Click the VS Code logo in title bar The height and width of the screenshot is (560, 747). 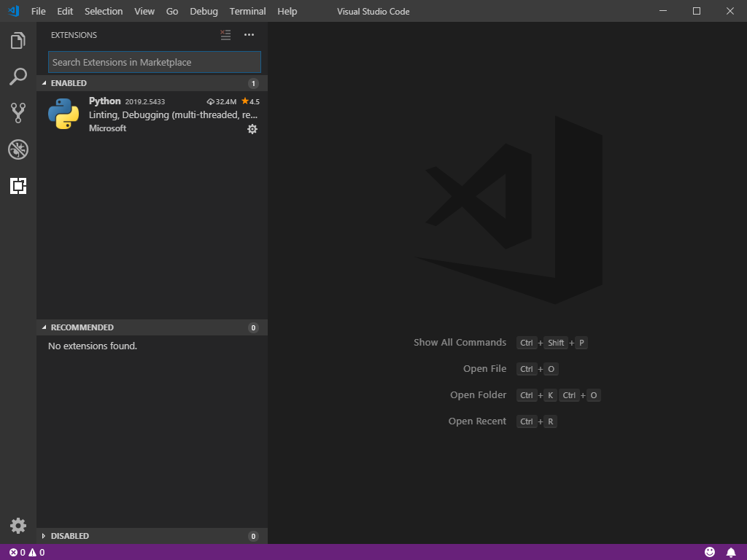[14, 11]
